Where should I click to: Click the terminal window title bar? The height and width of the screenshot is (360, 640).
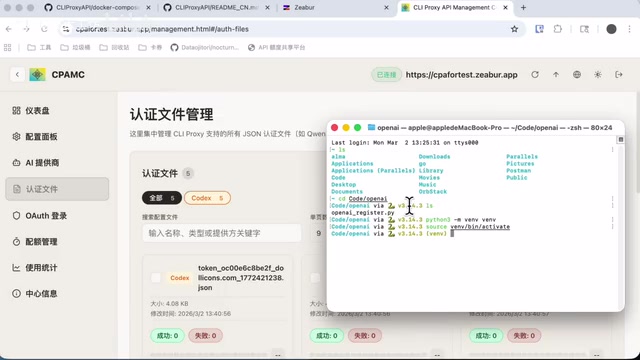476,128
